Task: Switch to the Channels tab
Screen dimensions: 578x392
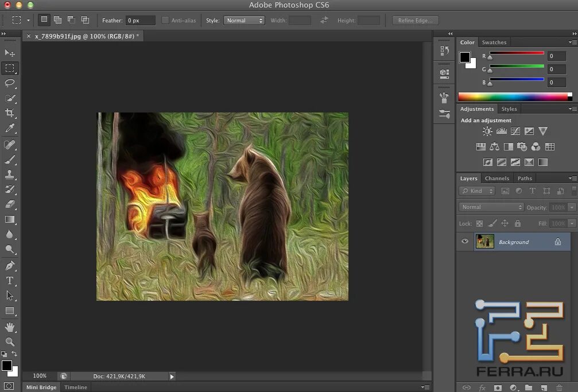Action: tap(496, 178)
